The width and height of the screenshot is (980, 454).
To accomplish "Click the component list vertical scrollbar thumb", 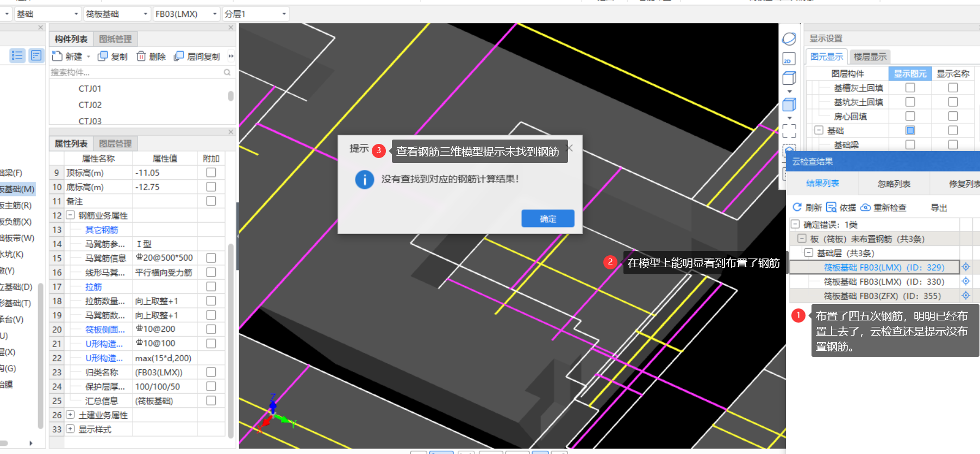I will (x=230, y=96).
